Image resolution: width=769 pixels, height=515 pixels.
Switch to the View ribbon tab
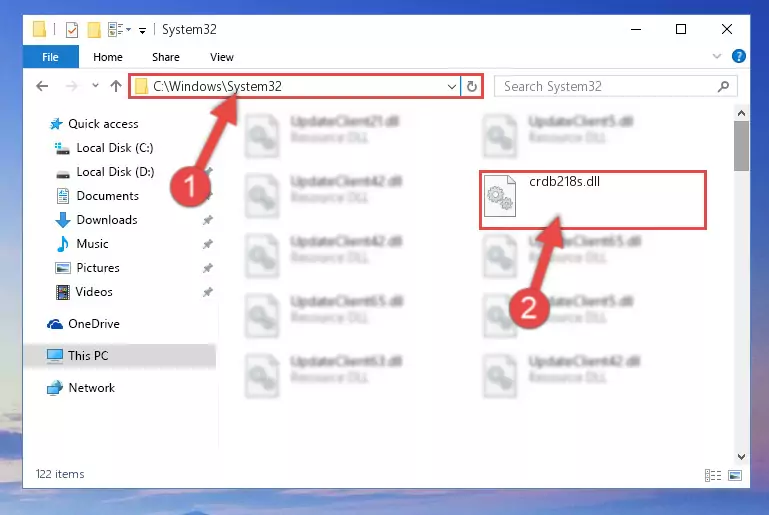pos(222,57)
